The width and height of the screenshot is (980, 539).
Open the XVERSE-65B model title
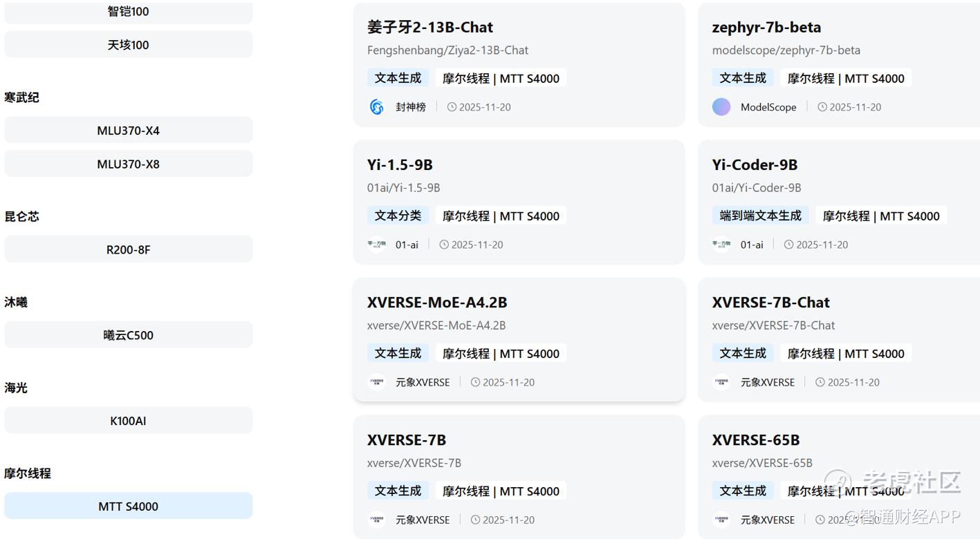pos(756,440)
